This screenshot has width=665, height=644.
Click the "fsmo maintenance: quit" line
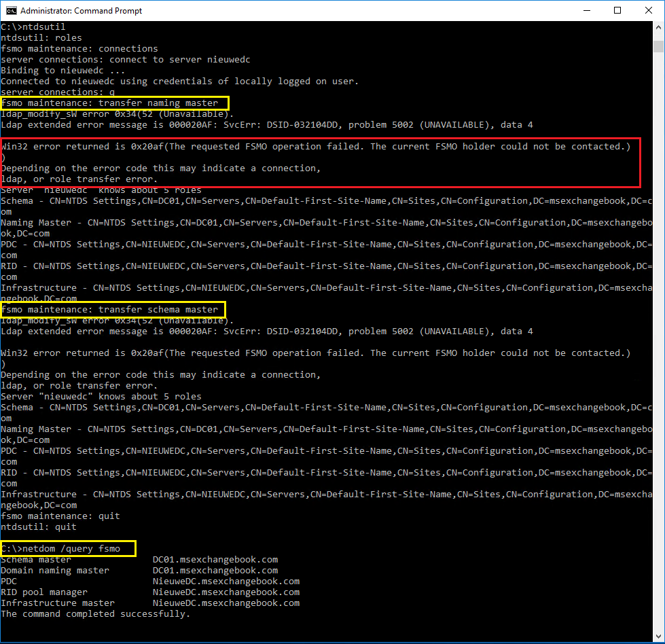click(60, 516)
